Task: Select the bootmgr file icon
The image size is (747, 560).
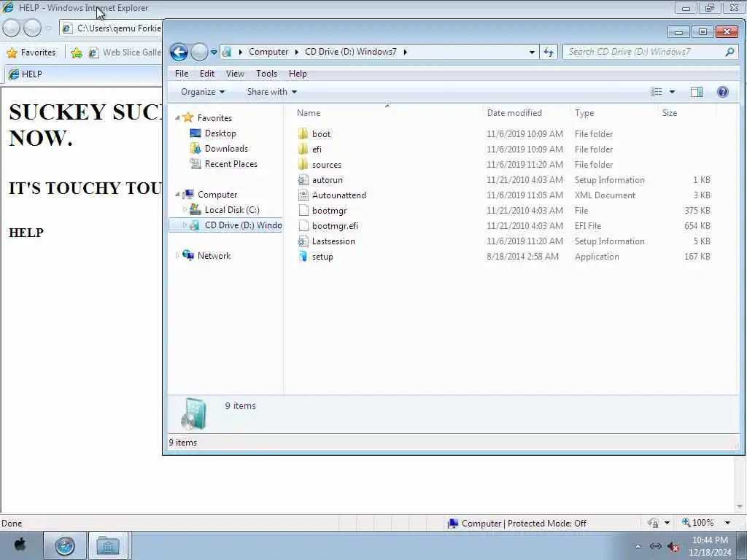Action: (303, 211)
